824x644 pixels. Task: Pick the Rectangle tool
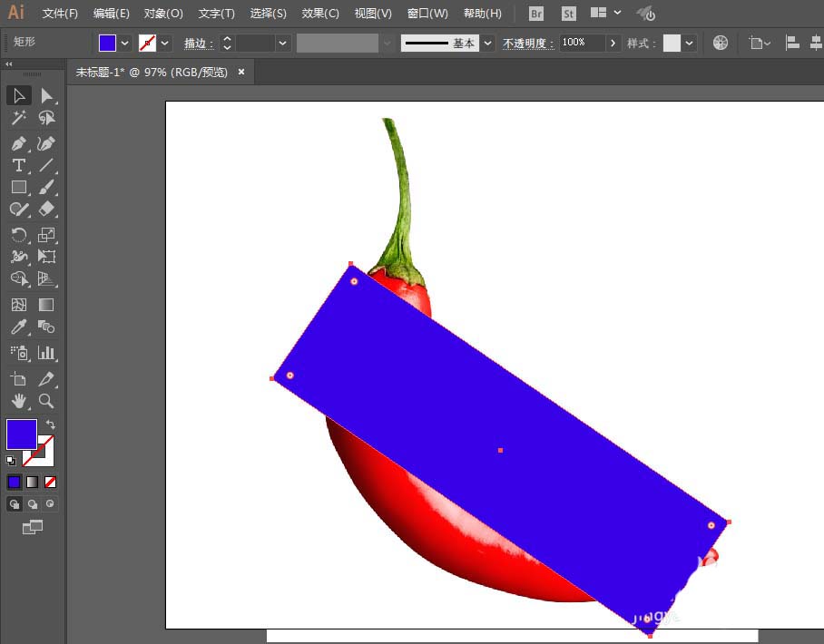click(19, 187)
